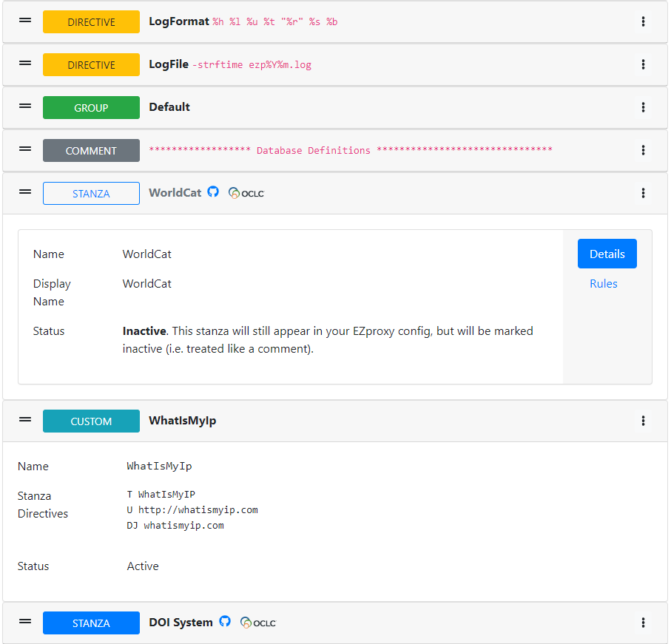
Task: Click the OCLC logo beside WorldCat
Action: (246, 193)
